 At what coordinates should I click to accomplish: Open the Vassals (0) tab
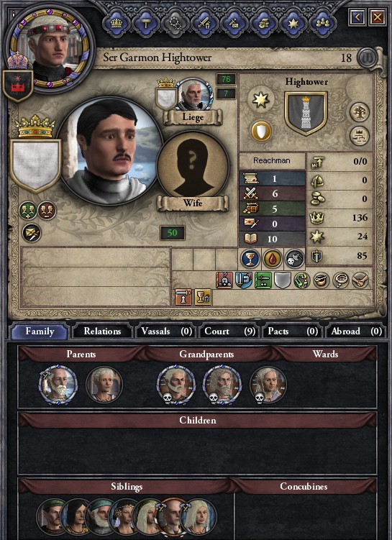166,331
